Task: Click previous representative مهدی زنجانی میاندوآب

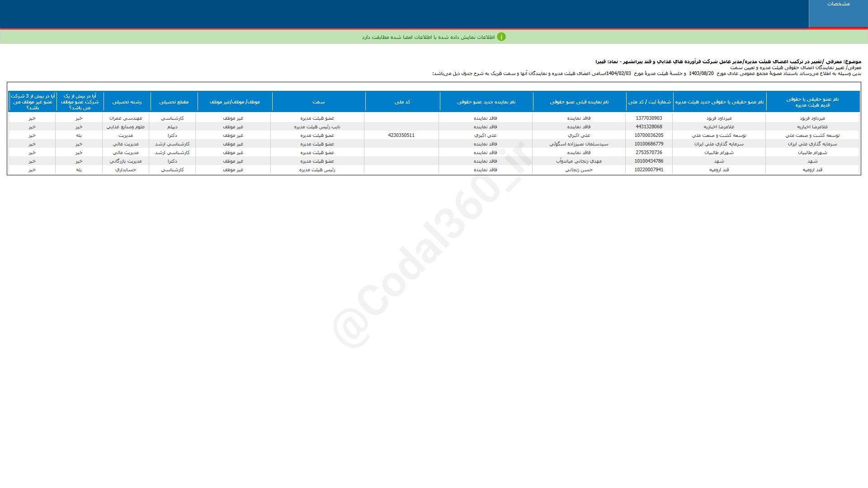Action: click(x=579, y=161)
